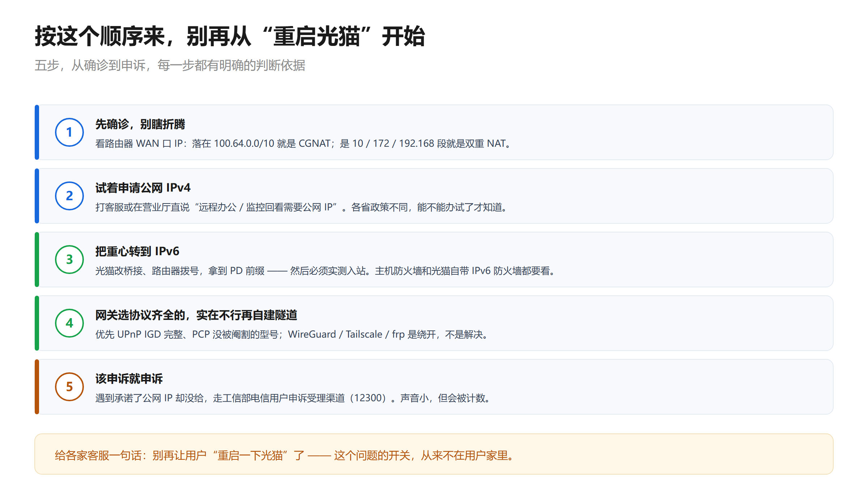Select subtitle 五步，从确诊到申诉
868x488 pixels.
pos(170,65)
